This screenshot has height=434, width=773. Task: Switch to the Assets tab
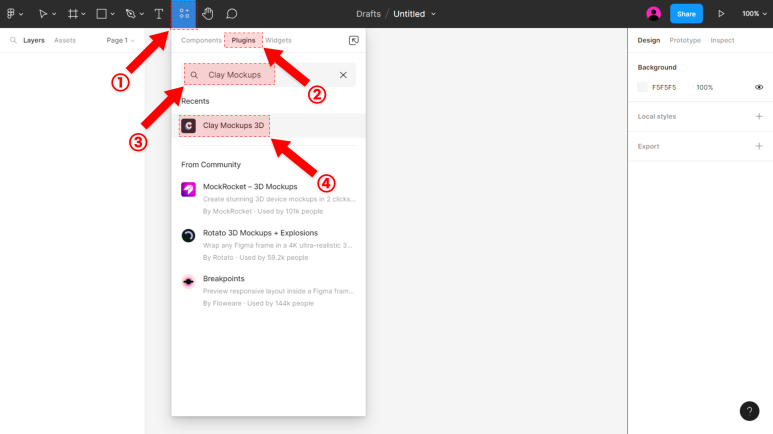(65, 40)
